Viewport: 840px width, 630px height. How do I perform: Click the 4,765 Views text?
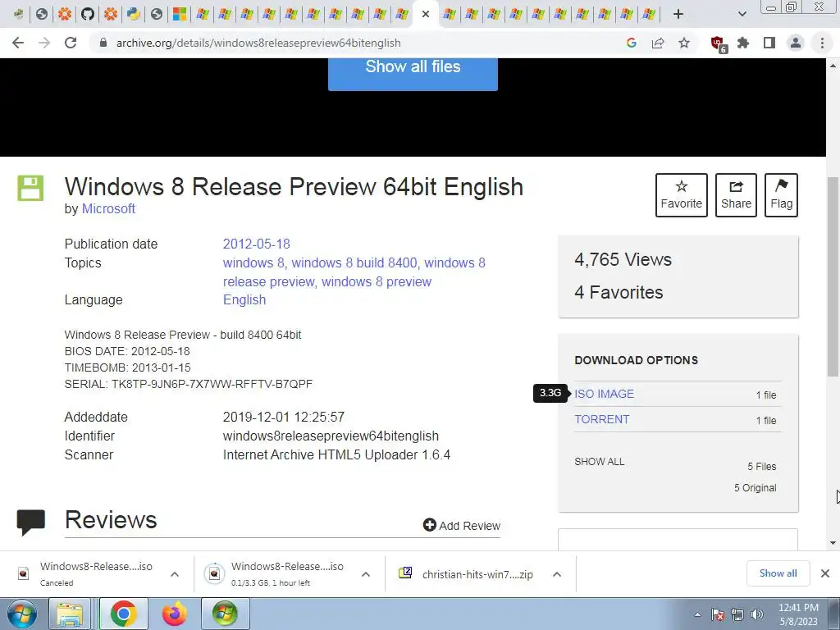[623, 260]
